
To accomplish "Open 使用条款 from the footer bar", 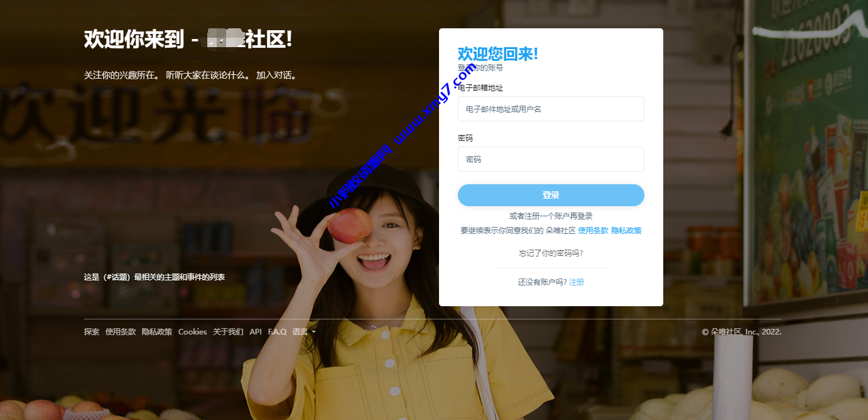I will click(119, 331).
